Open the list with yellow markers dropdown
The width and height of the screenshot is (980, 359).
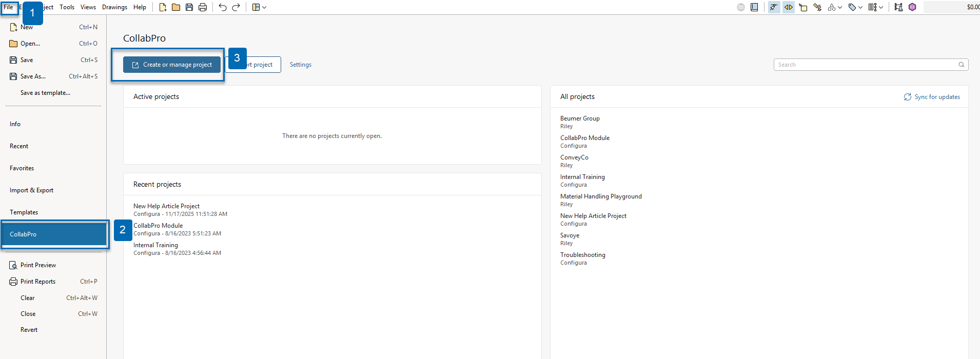[876, 7]
